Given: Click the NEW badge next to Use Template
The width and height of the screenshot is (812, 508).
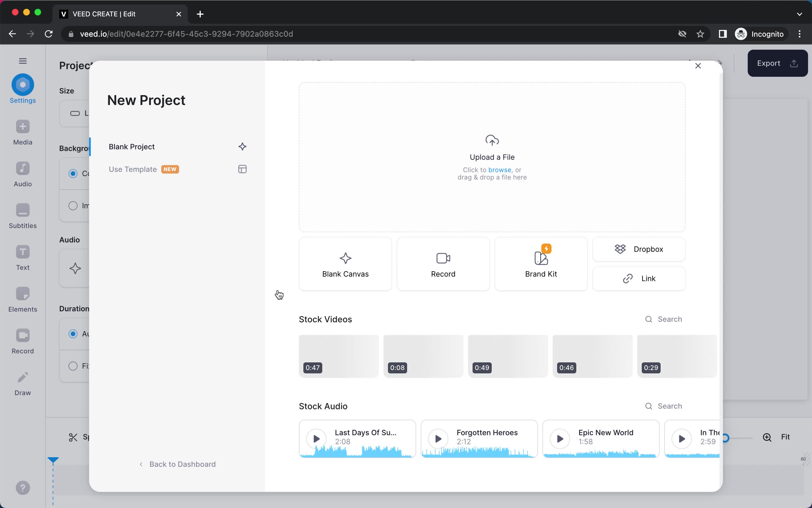Looking at the screenshot, I should click(170, 169).
